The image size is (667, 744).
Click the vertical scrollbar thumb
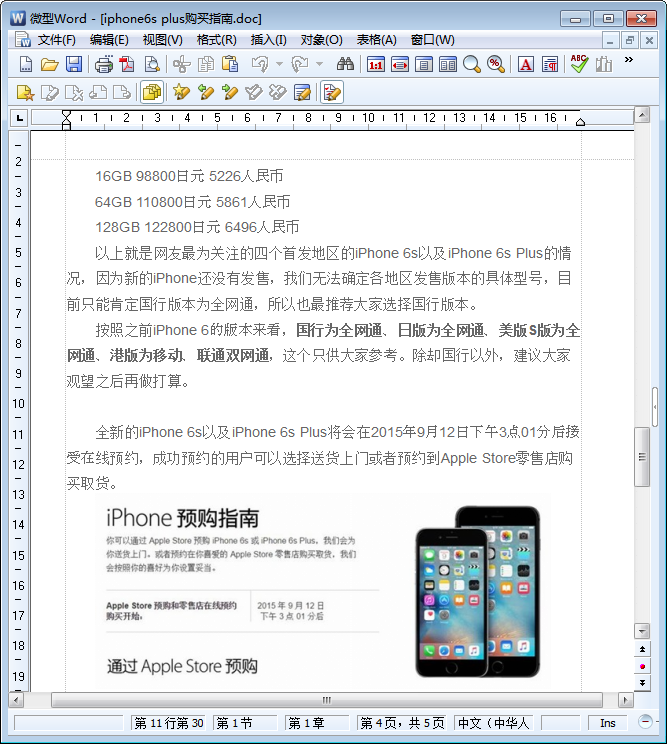click(642, 456)
